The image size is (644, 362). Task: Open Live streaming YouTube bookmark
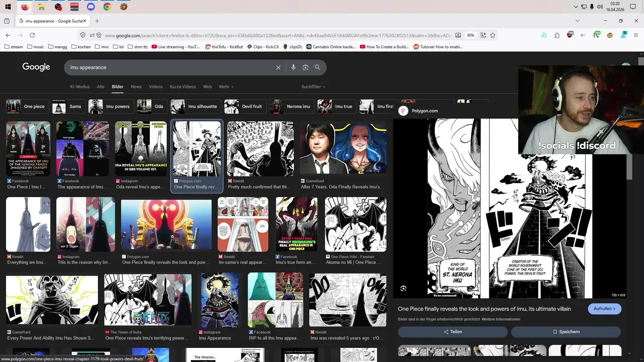[176, 47]
